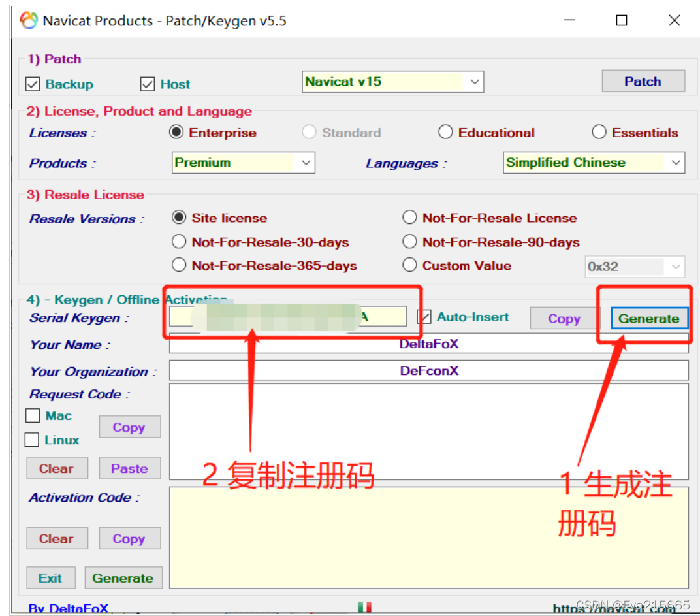
Task: Click the Serial Keygen input field
Action: [x=288, y=317]
